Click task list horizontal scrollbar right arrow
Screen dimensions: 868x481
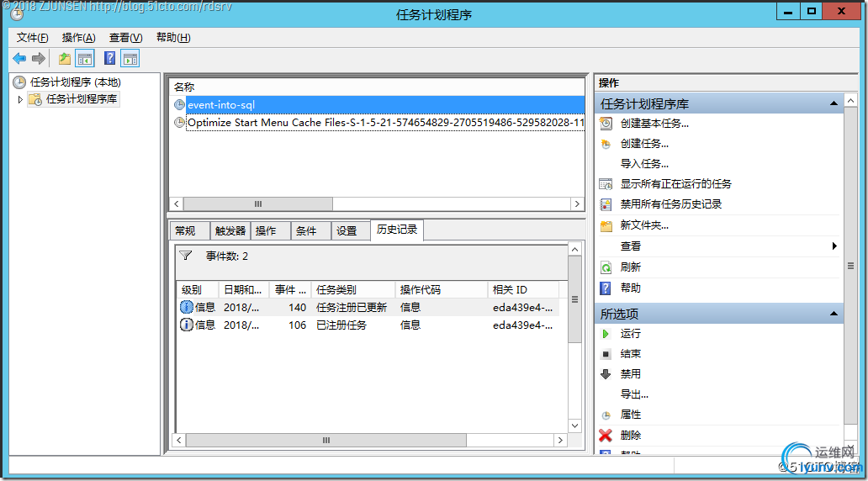pos(577,203)
